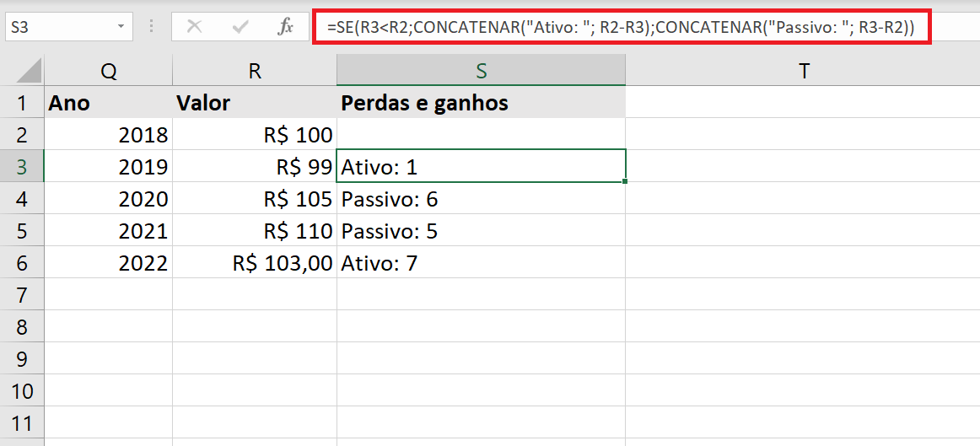Screen dimensions: 980x446
Task: Select cell containing R$ 103,00
Action: (255, 262)
